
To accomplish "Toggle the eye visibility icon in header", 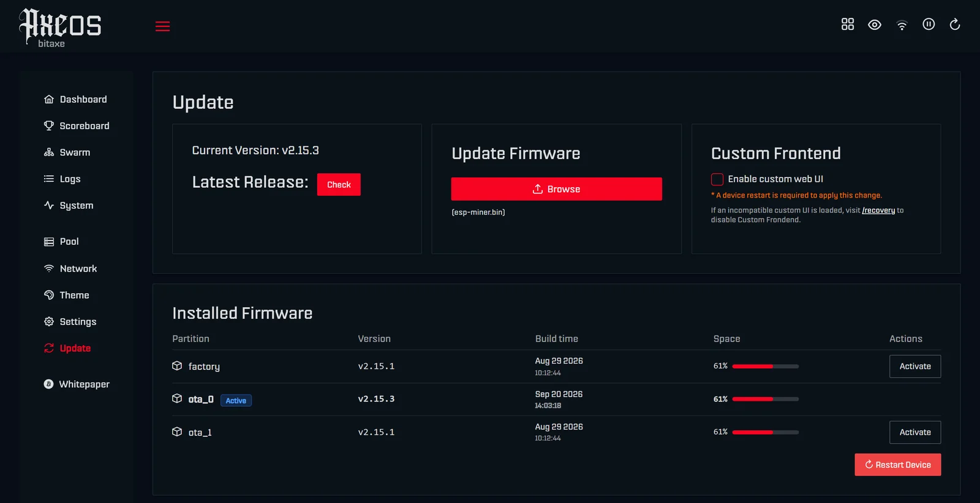I will [x=875, y=24].
